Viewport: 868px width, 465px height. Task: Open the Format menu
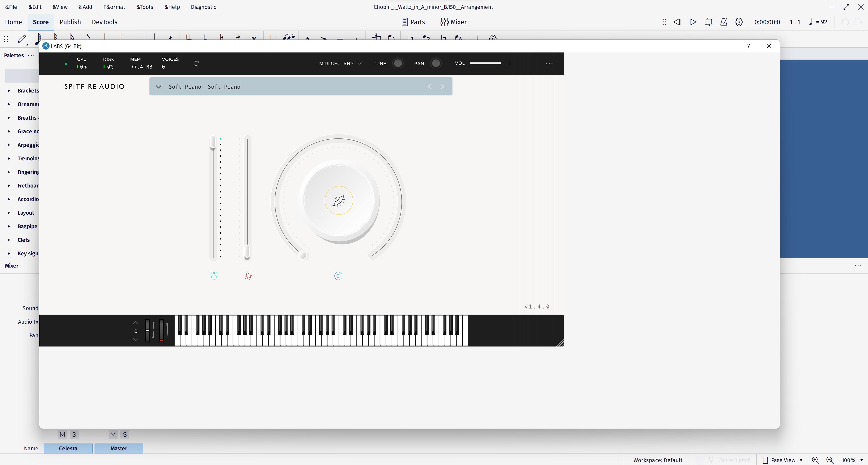[114, 7]
